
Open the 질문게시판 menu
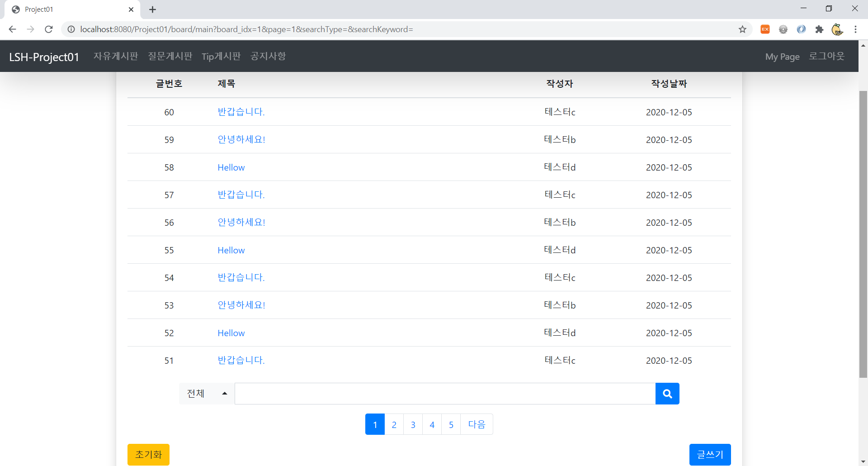click(x=170, y=56)
